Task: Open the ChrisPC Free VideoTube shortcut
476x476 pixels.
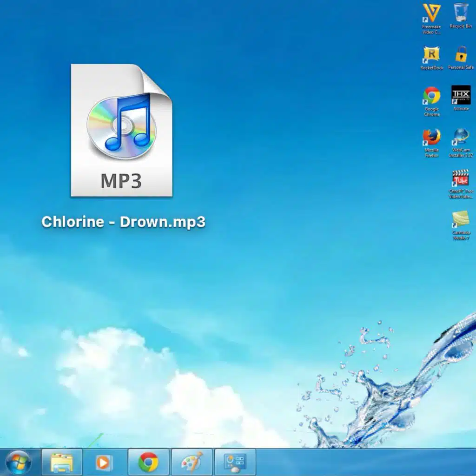Action: pyautogui.click(x=461, y=179)
